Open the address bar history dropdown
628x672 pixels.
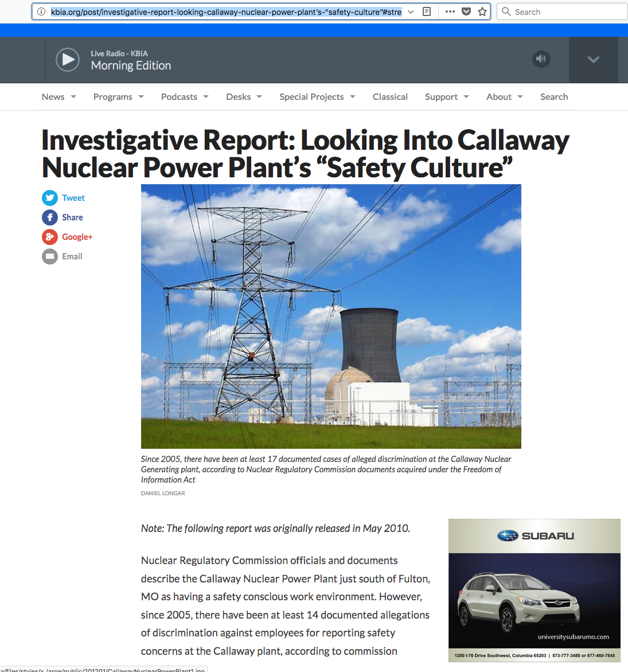pyautogui.click(x=411, y=11)
